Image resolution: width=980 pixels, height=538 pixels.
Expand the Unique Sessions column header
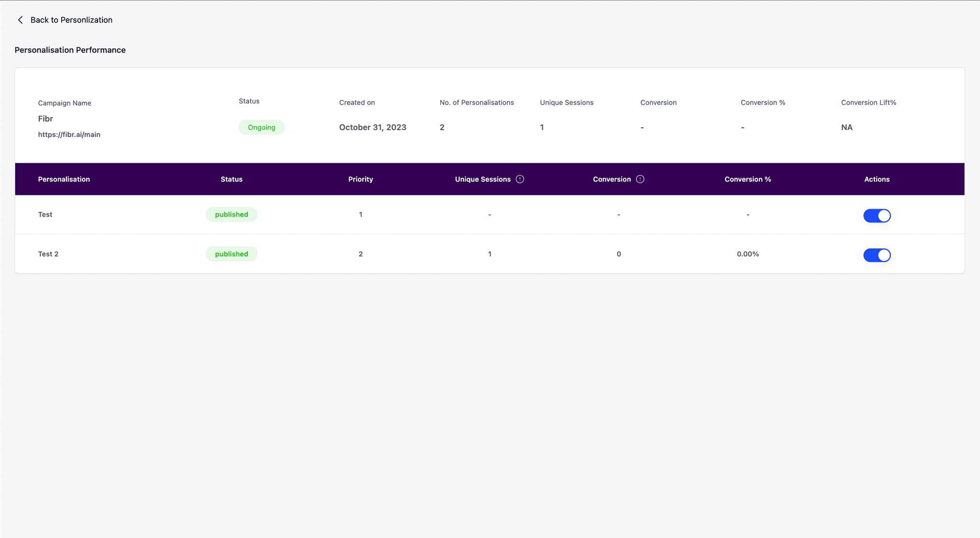coord(483,179)
